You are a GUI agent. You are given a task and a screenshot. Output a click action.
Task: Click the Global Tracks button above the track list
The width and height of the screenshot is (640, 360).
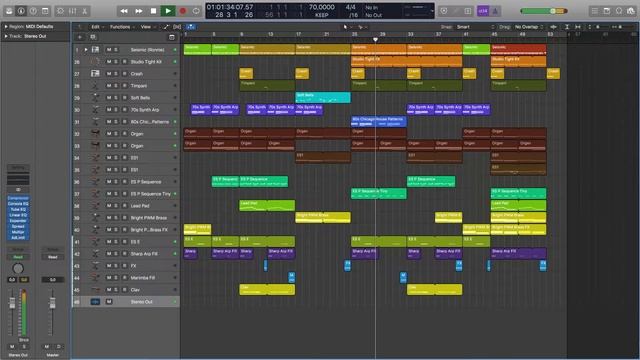172,37
